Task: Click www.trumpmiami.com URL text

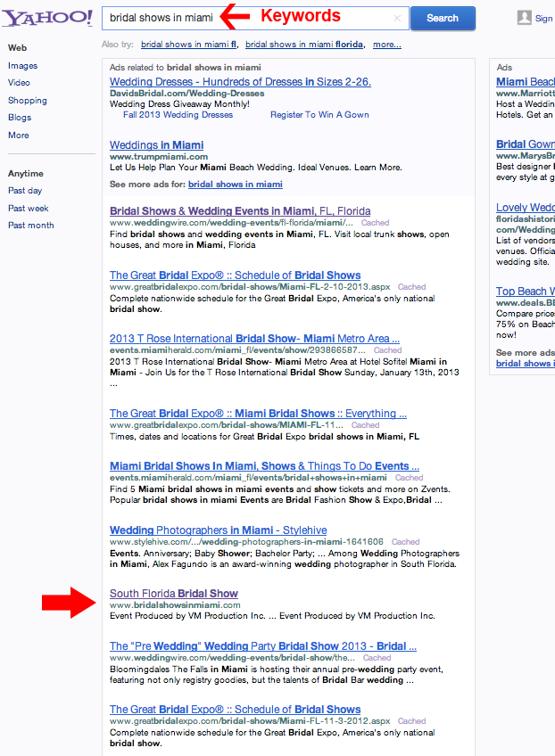Action: [158, 157]
